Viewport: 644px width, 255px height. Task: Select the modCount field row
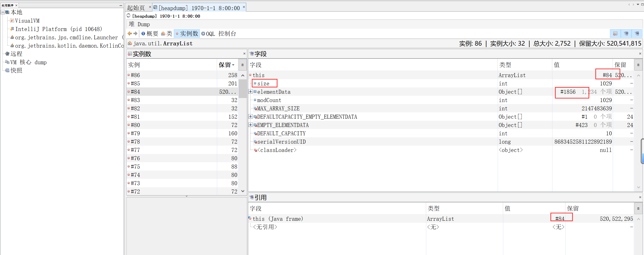click(441, 100)
